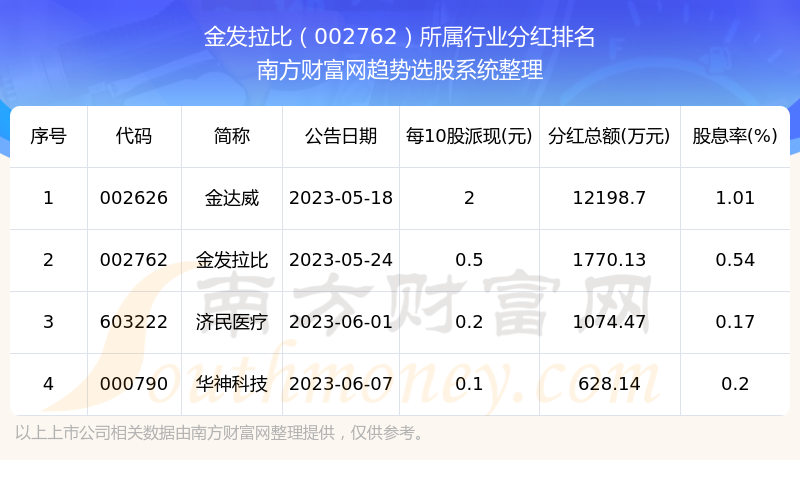Click the 每10股派现(元) column header
Image resolution: width=800 pixels, height=482 pixels.
pos(469,136)
